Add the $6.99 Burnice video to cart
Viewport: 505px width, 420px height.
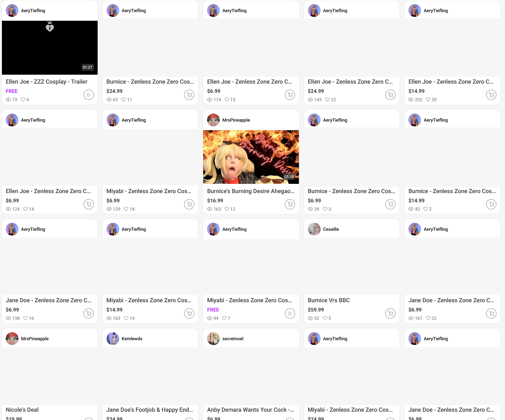tap(390, 204)
